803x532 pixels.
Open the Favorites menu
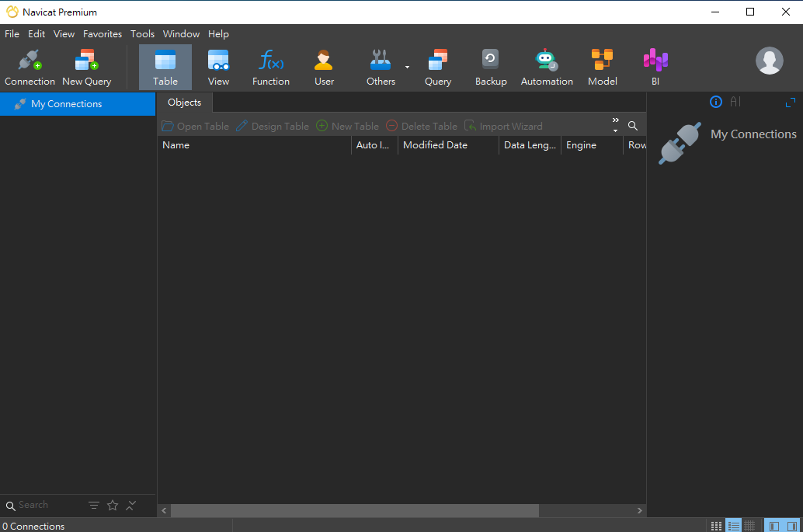tap(103, 34)
